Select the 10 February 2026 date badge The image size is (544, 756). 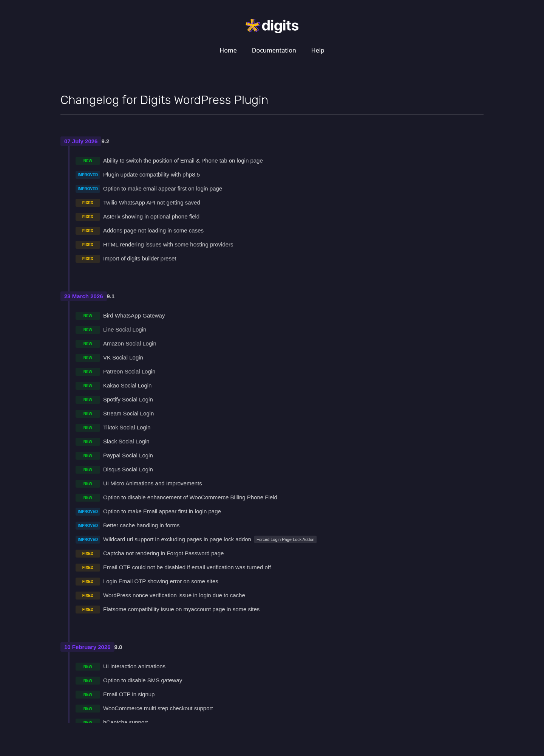pos(87,647)
